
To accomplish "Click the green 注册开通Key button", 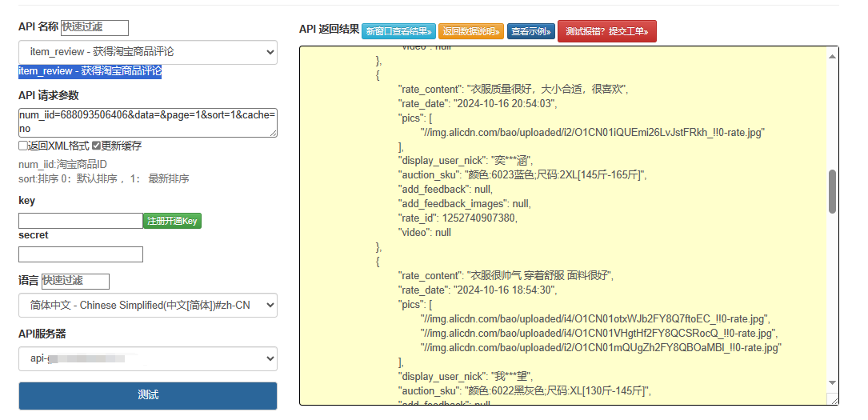I will [x=172, y=221].
